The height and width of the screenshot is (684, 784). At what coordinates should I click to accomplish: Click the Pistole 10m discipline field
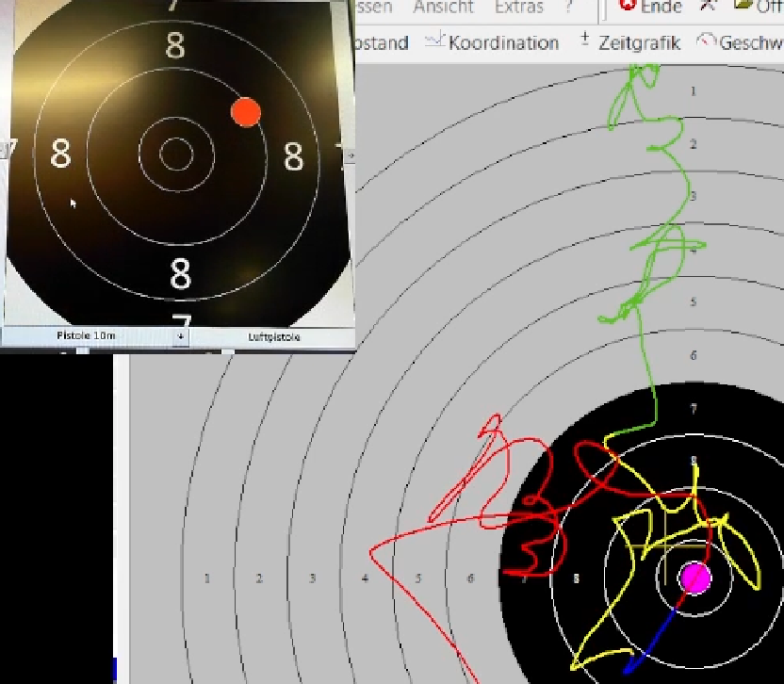(88, 336)
